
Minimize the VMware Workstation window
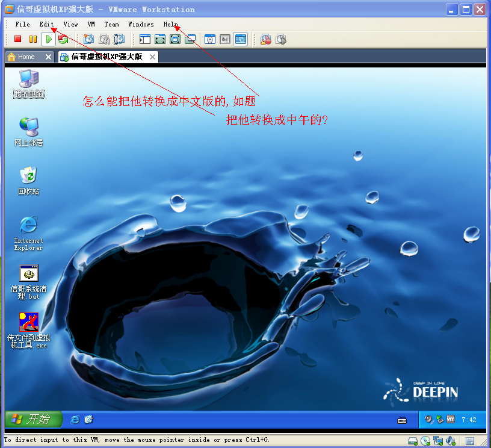[x=451, y=10]
